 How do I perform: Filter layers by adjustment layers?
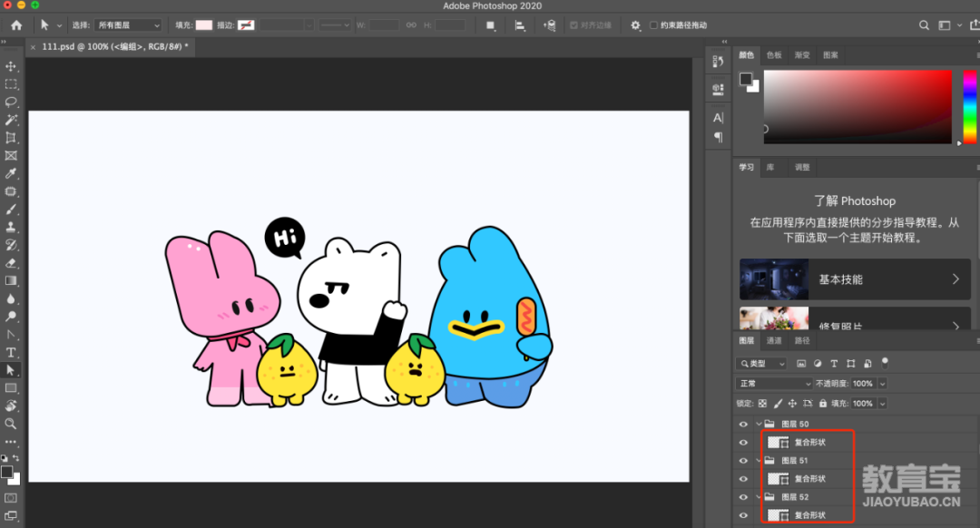pos(818,363)
